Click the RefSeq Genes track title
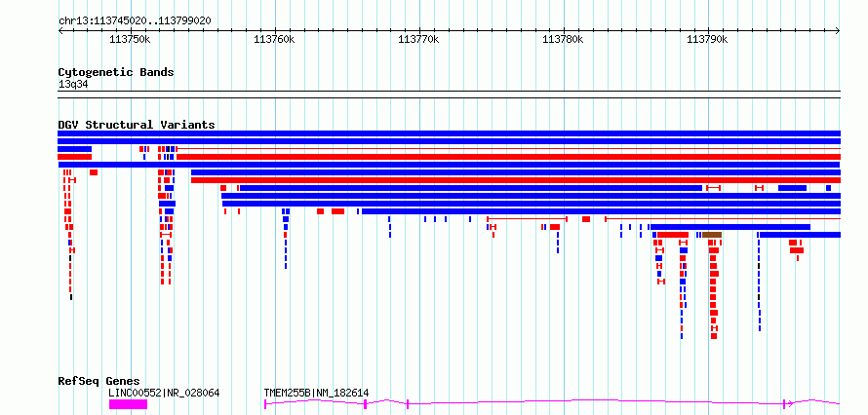The image size is (868, 415). click(99, 381)
